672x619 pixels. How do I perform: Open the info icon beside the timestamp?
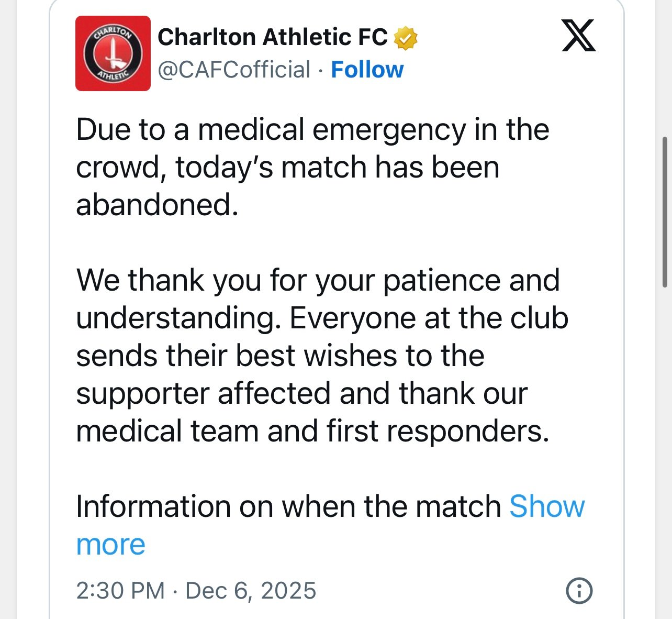579,591
